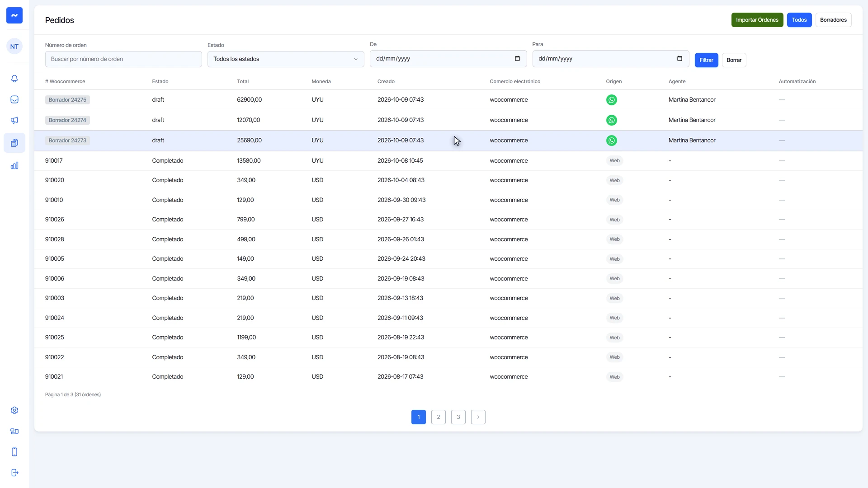Click the Borrar button
The image size is (868, 488).
coord(734,60)
